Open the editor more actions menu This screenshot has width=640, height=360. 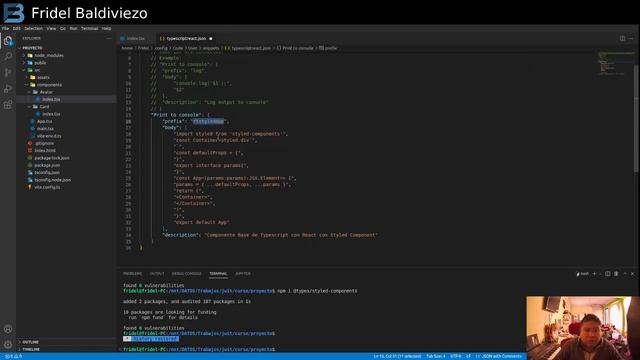pos(631,38)
